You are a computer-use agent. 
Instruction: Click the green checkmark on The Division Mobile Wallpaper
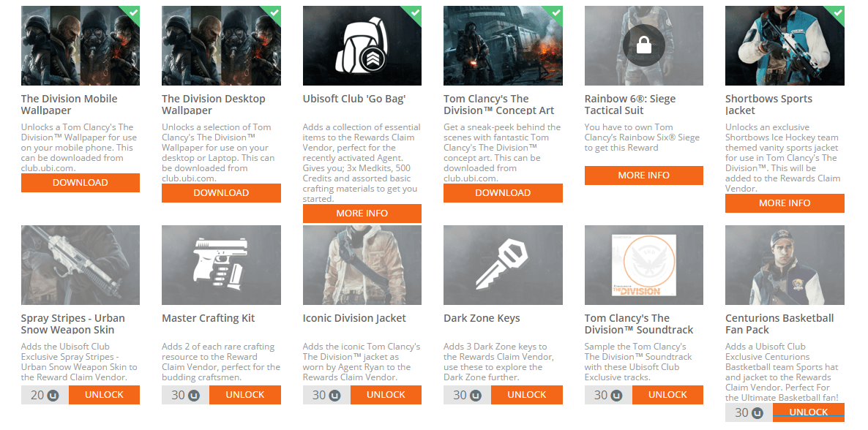click(132, 12)
